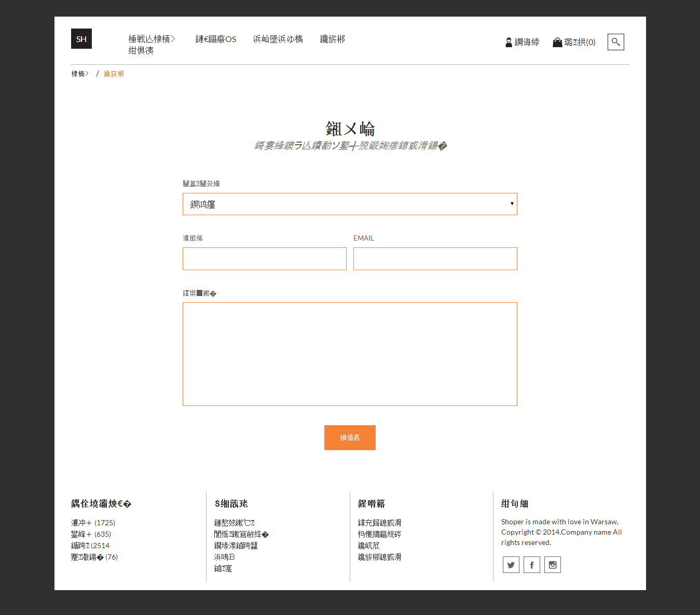Open the footer category link with (76)
The image size is (700, 615).
[x=94, y=557]
